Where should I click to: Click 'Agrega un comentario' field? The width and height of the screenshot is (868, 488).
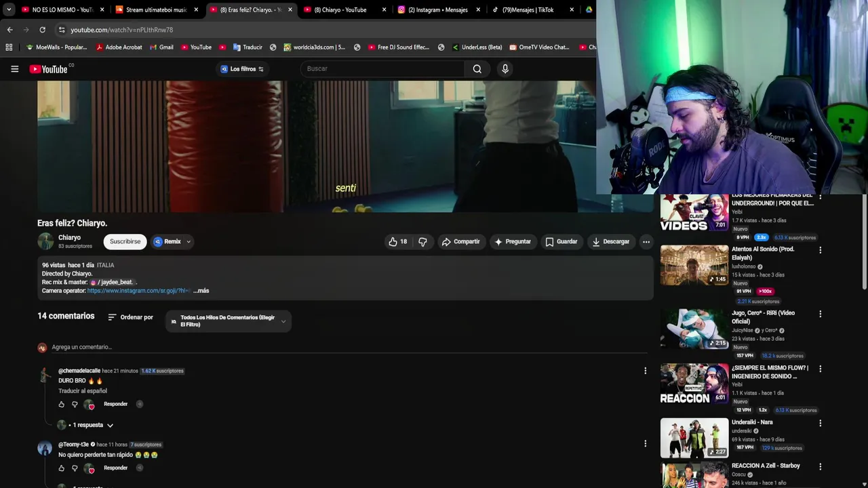tap(349, 347)
